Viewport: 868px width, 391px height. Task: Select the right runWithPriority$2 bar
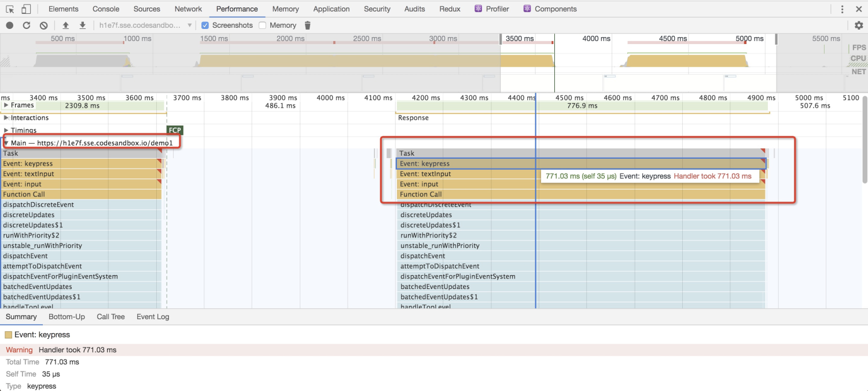[581, 236]
